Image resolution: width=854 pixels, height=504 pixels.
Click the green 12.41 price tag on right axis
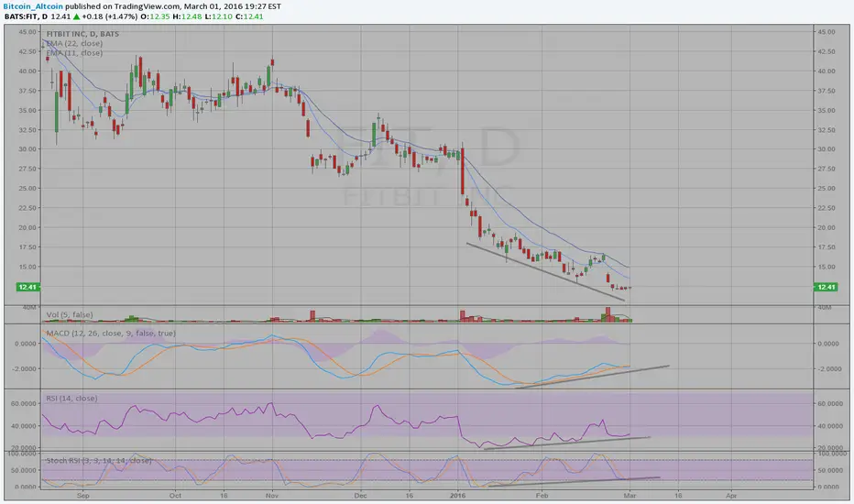tap(826, 287)
